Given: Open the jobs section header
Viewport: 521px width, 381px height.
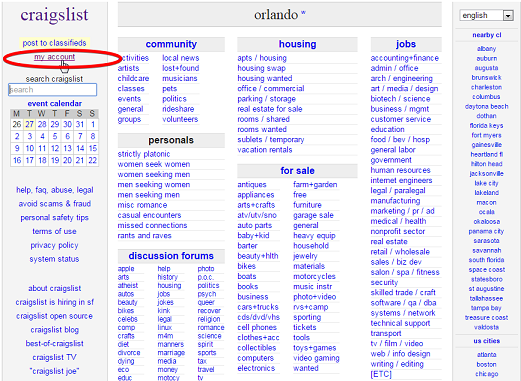Looking at the screenshot, I should pyautogui.click(x=406, y=44).
